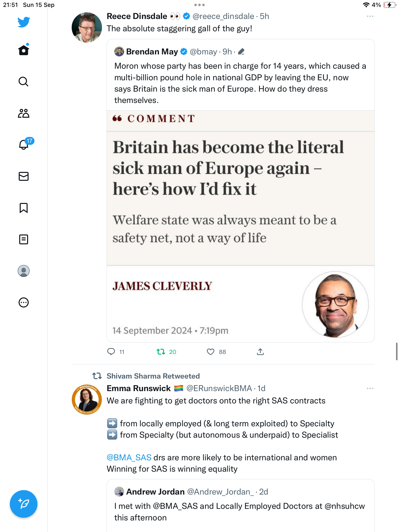This screenshot has height=532, width=399.
Task: Open the Home feed icon
Action: pyautogui.click(x=24, y=50)
